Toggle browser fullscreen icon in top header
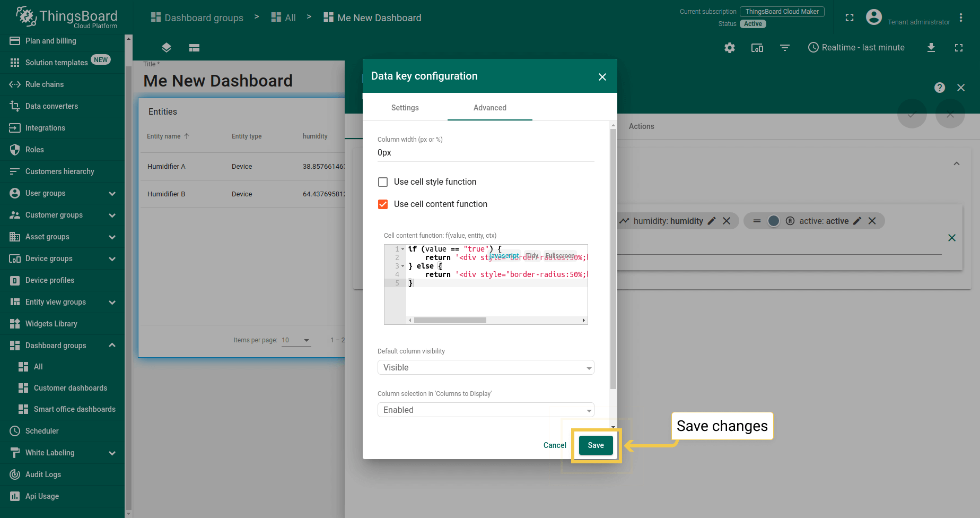 click(x=850, y=18)
